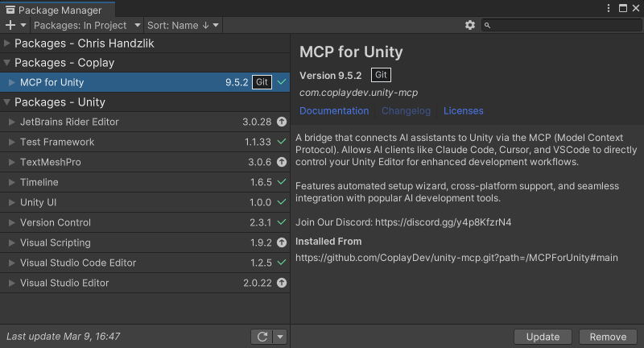
Task: Open the Sort: Name dropdown
Action: coord(183,25)
